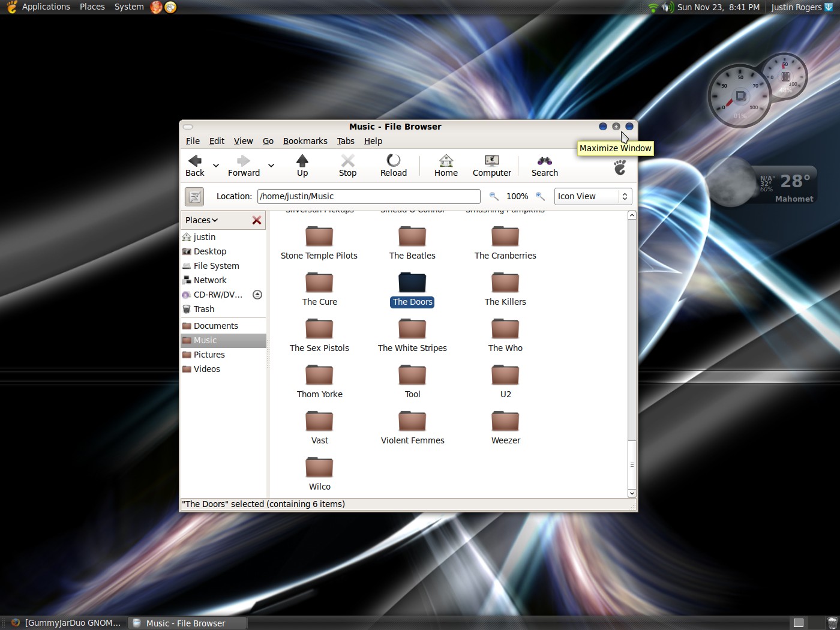Launch Firefox from top panel
Screen dimensions: 840x630
[x=157, y=7]
